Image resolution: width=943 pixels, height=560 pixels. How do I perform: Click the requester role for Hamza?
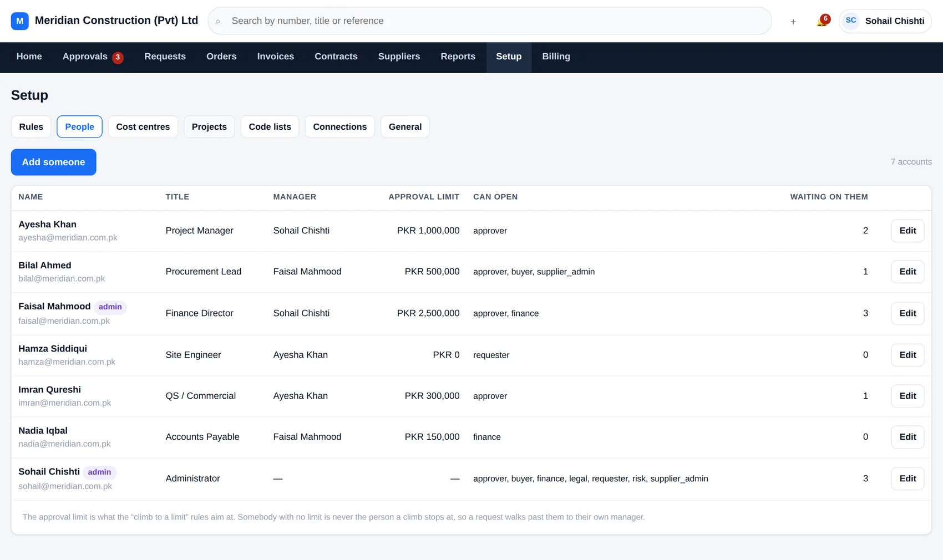point(491,355)
